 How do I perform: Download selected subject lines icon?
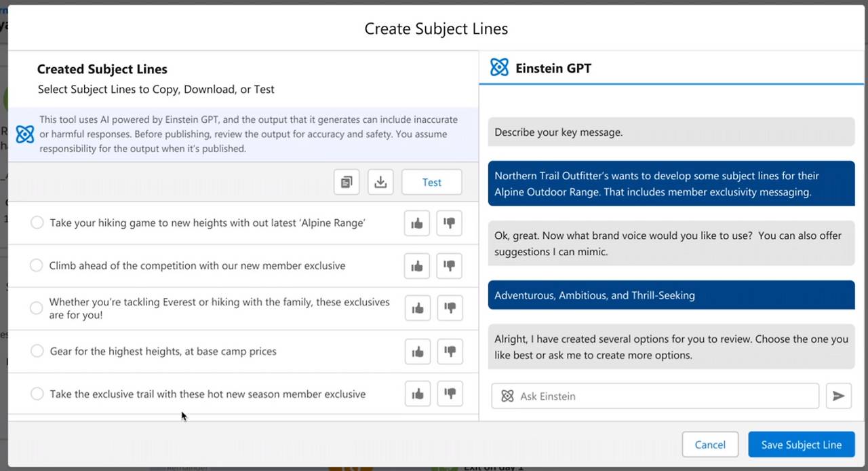[x=380, y=182]
